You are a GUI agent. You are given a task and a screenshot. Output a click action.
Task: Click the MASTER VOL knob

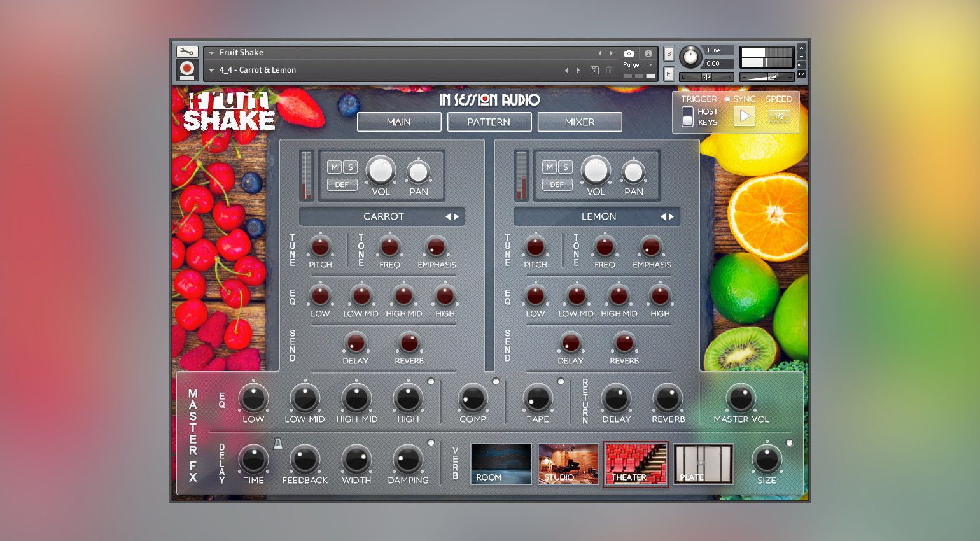point(741,398)
